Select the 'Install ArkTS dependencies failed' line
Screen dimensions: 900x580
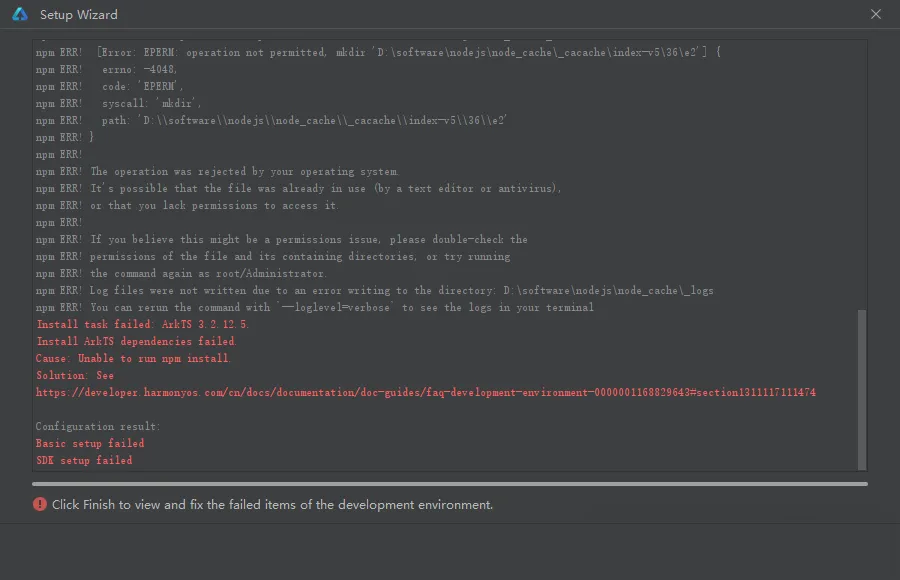(137, 341)
